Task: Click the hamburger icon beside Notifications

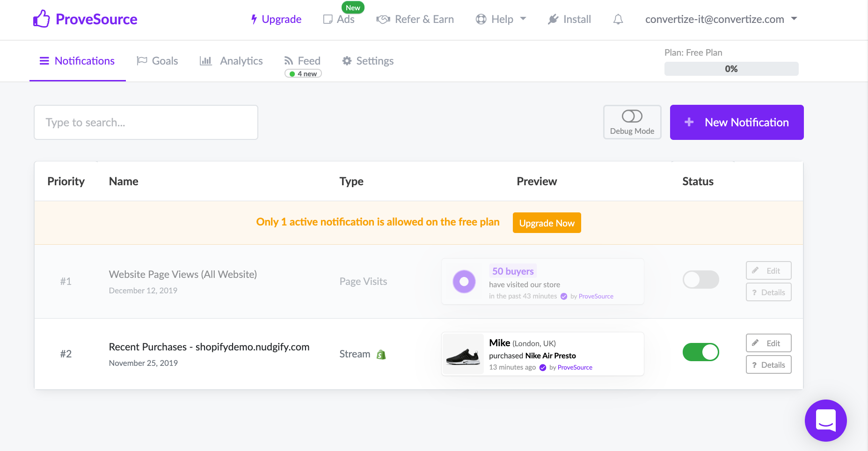Action: click(44, 61)
